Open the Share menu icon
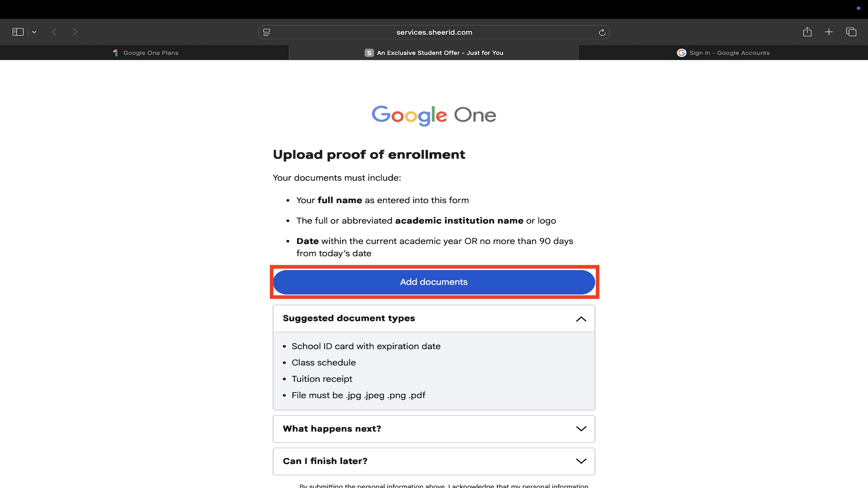The height and width of the screenshot is (488, 868). click(x=807, y=32)
